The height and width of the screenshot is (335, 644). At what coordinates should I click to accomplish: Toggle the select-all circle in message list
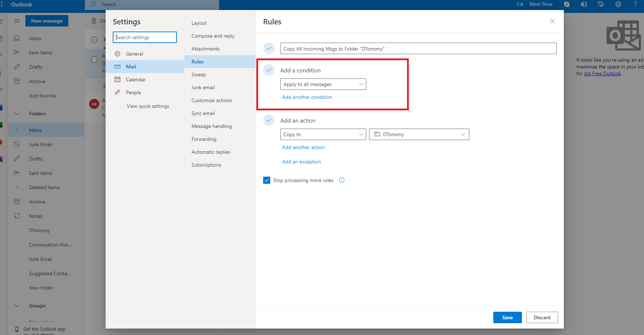pyautogui.click(x=94, y=40)
